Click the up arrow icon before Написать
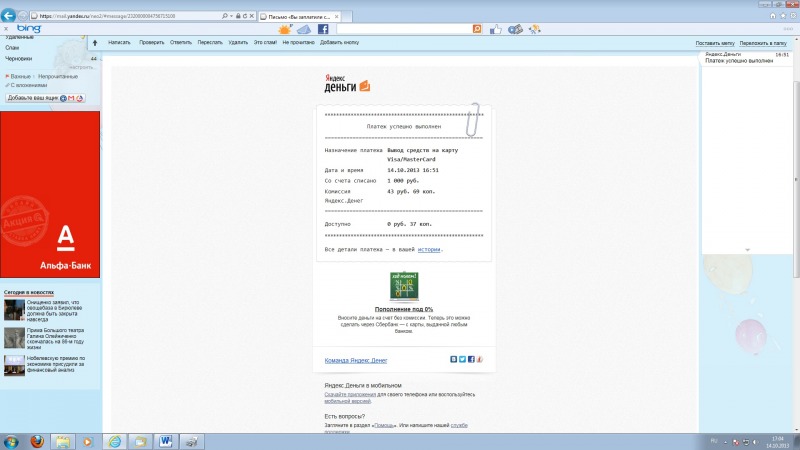 94,43
